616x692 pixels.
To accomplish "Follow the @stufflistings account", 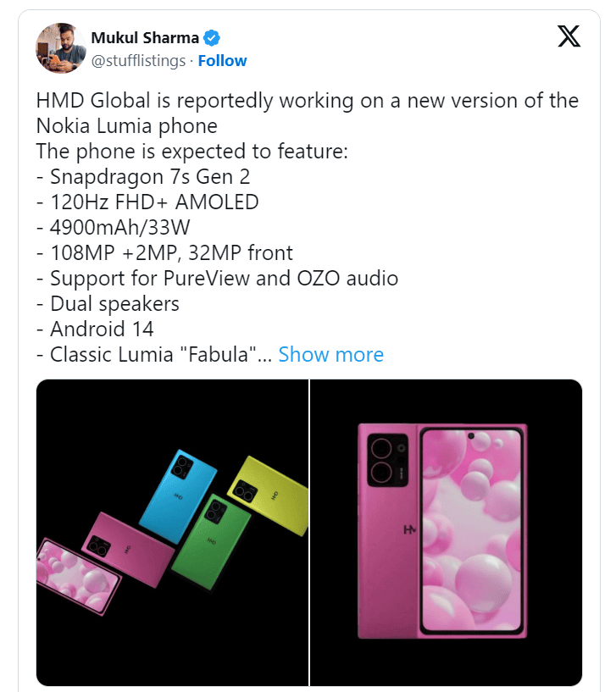I will (222, 61).
